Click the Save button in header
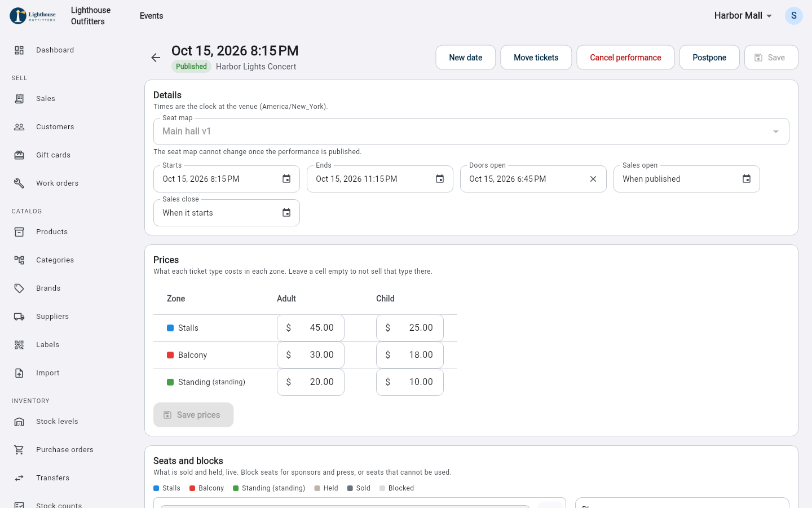This screenshot has width=812, height=508. coord(771,58)
